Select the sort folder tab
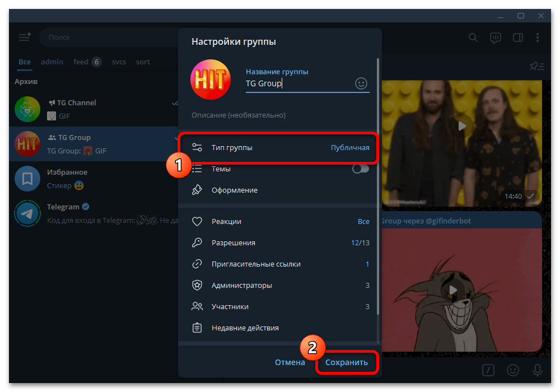560x392 pixels. 143,62
